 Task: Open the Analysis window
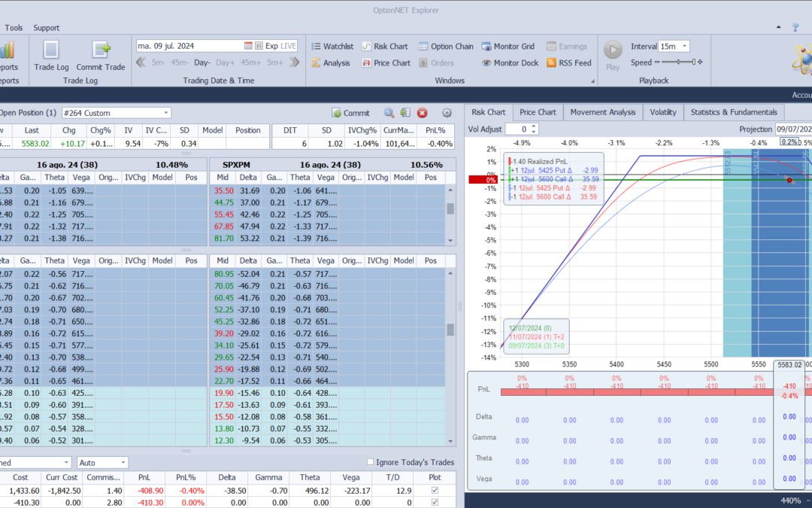(331, 62)
